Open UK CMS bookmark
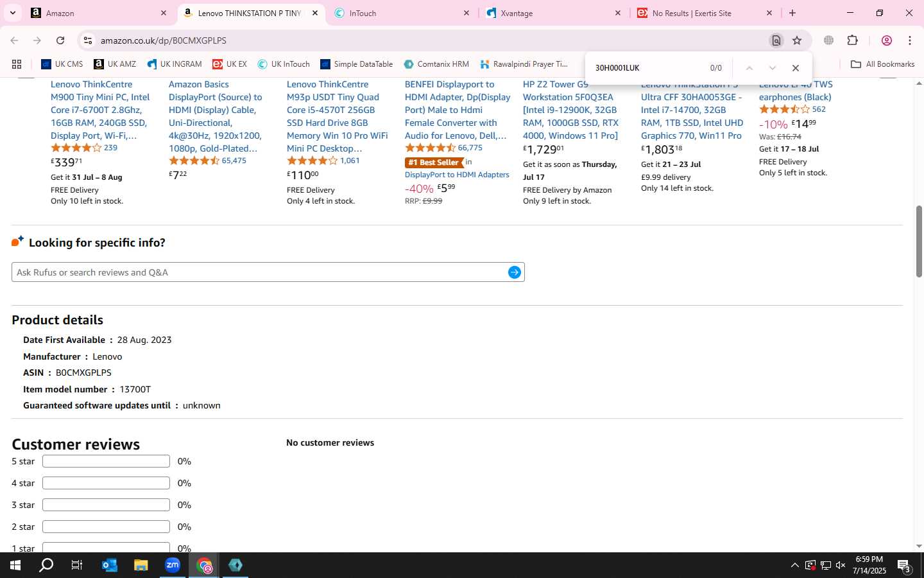 coord(62,64)
